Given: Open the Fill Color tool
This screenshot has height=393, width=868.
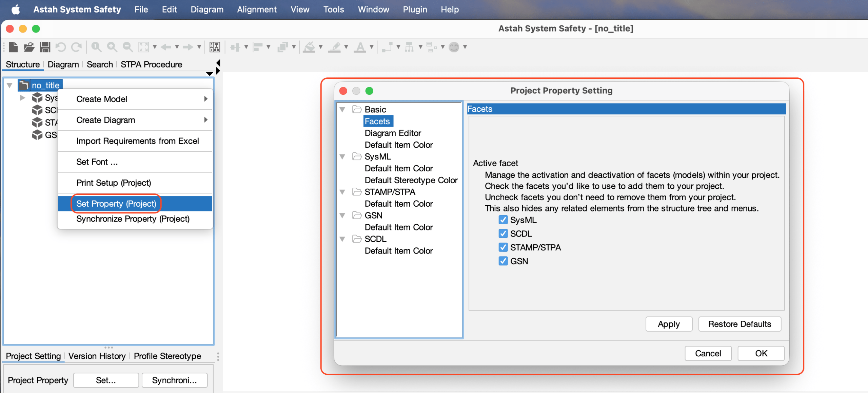Looking at the screenshot, I should [310, 47].
